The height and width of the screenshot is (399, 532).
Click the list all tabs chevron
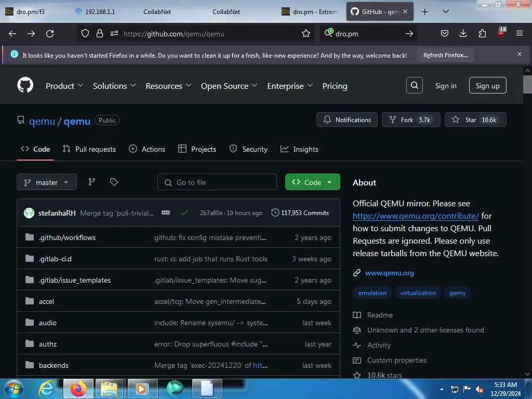446,11
